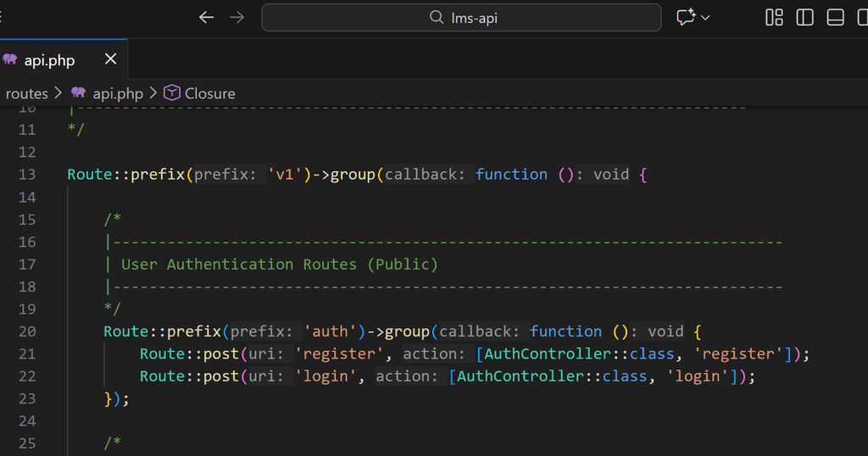This screenshot has width=868, height=456.
Task: Toggle the secondary side bar at far right
Action: [863, 17]
